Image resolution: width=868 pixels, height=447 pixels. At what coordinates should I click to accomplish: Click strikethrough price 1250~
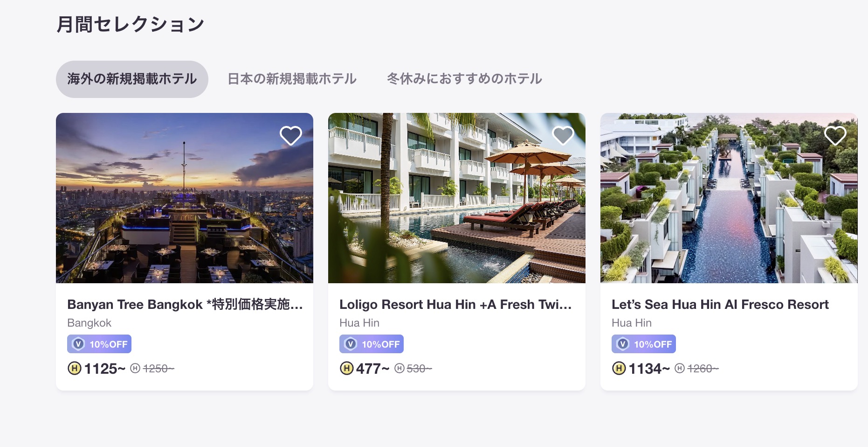(x=158, y=369)
